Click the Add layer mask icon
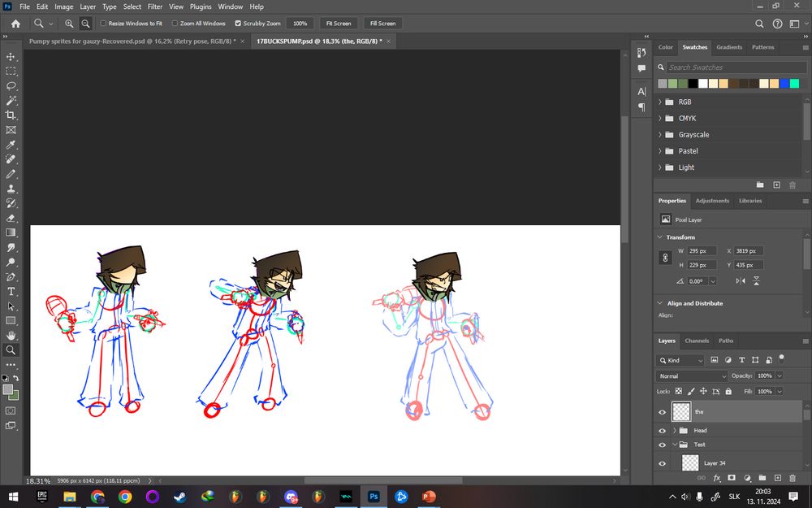The height and width of the screenshot is (508, 812). (732, 478)
